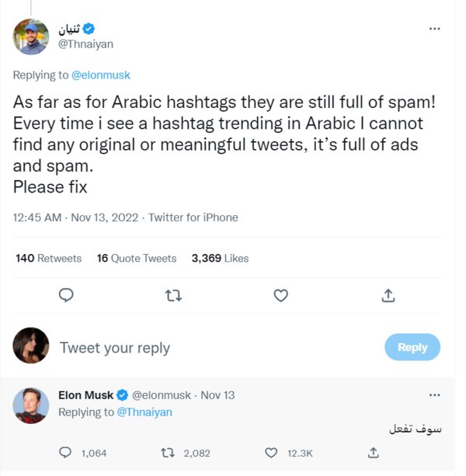This screenshot has width=466, height=476.
Task: Open Thnaiyan's profile picture
Action: 31,36
